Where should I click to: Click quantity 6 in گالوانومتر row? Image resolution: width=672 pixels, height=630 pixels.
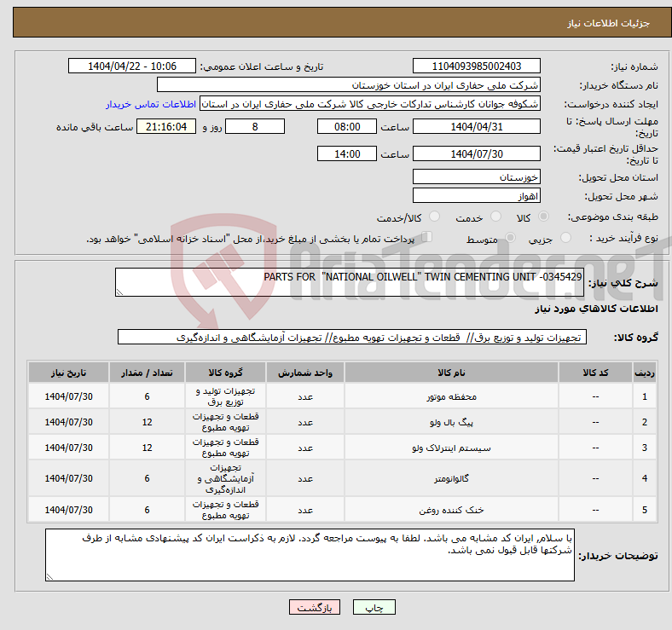(147, 478)
